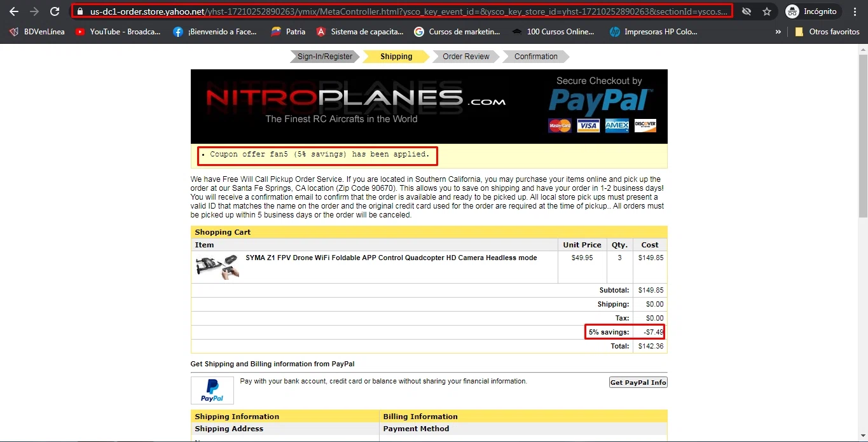Click the MasterCard card icon

click(x=560, y=126)
